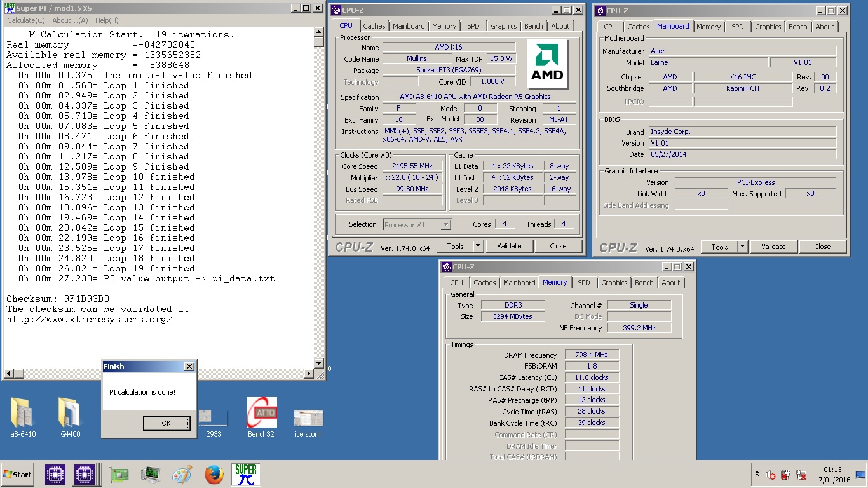The width and height of the screenshot is (868, 488).
Task: Click the AMD logo in CPU-Z
Action: point(548,64)
